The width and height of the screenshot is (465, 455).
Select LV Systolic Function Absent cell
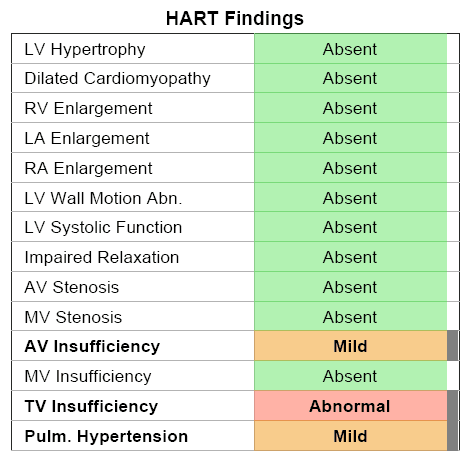[x=350, y=227]
